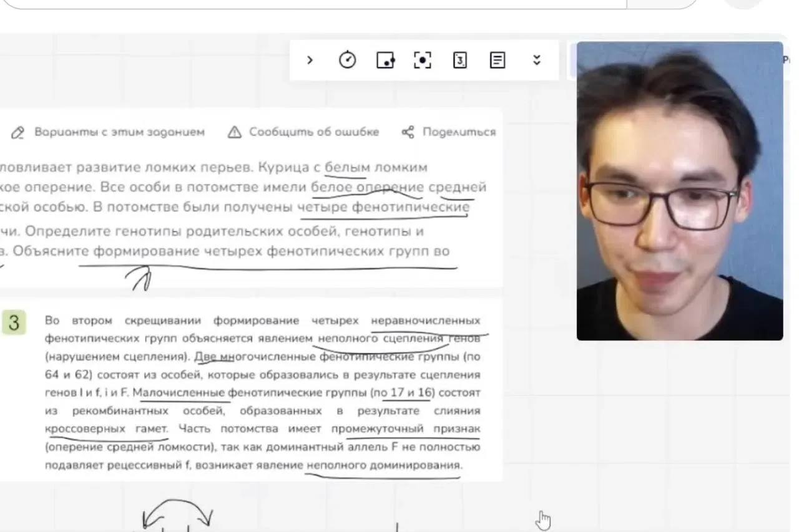Click the numbers "17 и 16"
The height and width of the screenshot is (532, 799).
[411, 393]
